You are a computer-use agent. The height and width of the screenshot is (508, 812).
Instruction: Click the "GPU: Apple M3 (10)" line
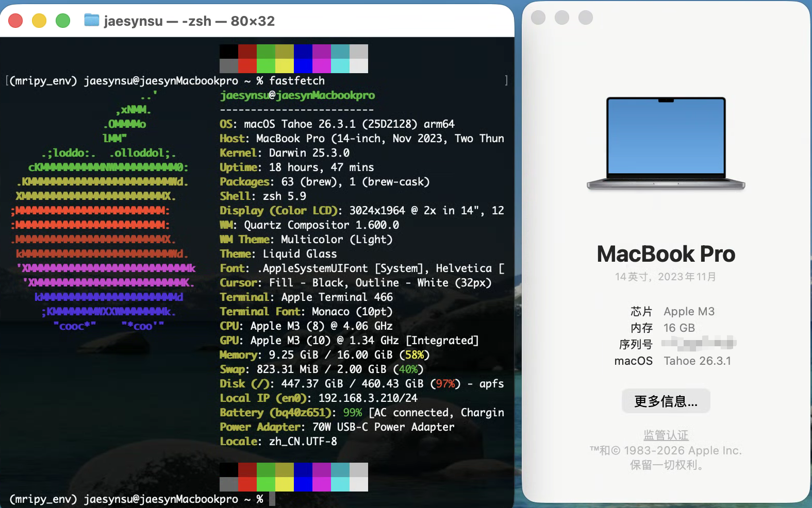[350, 341]
